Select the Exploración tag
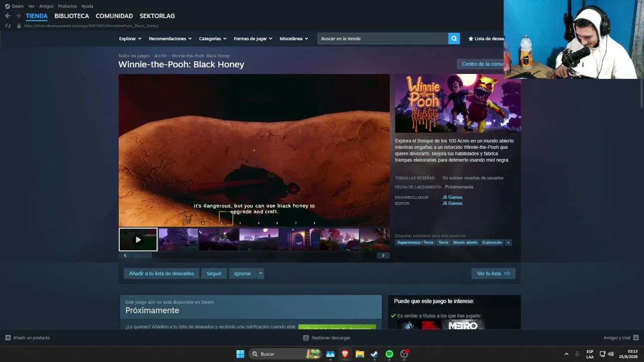Viewport: 644px width, 362px height. (492, 242)
